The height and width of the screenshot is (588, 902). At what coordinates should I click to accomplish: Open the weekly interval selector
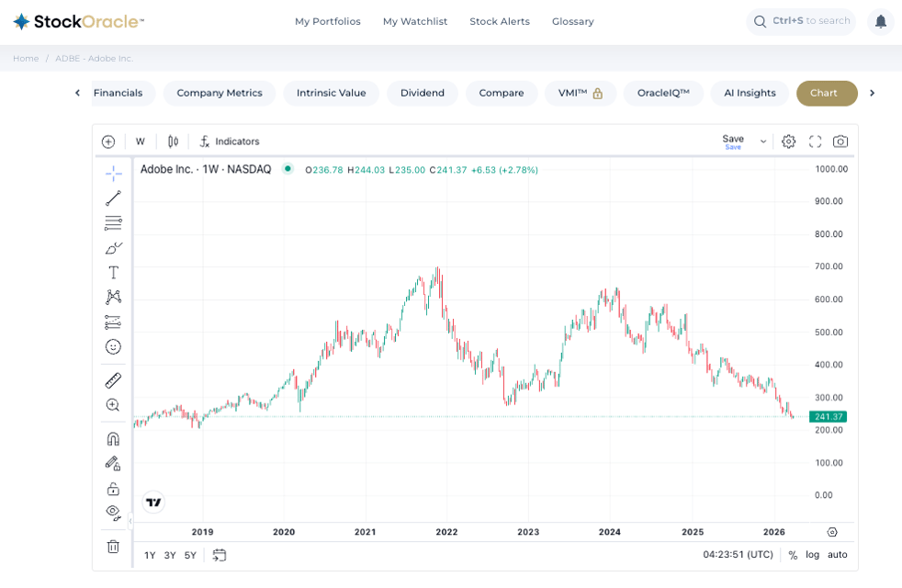click(141, 141)
